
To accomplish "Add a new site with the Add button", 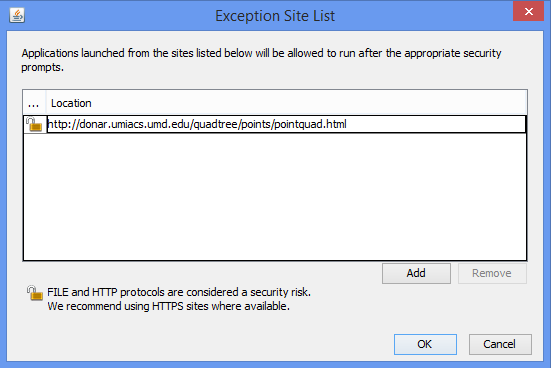I will click(x=416, y=273).
